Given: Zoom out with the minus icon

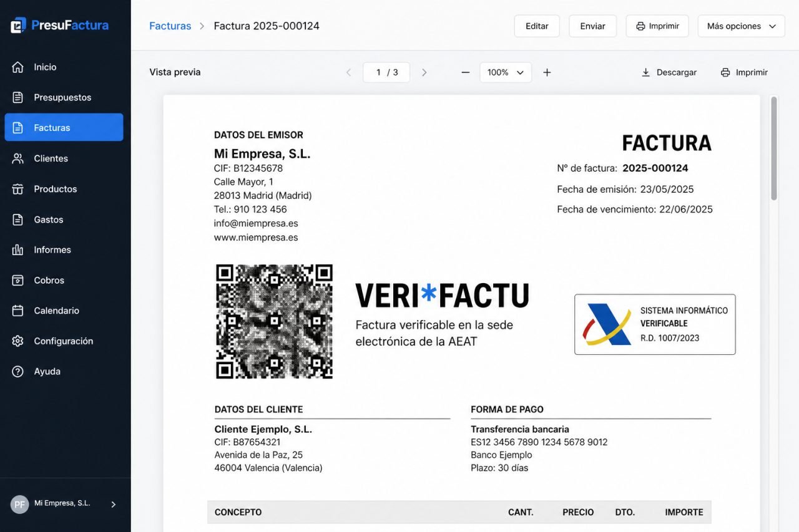Looking at the screenshot, I should [x=465, y=72].
